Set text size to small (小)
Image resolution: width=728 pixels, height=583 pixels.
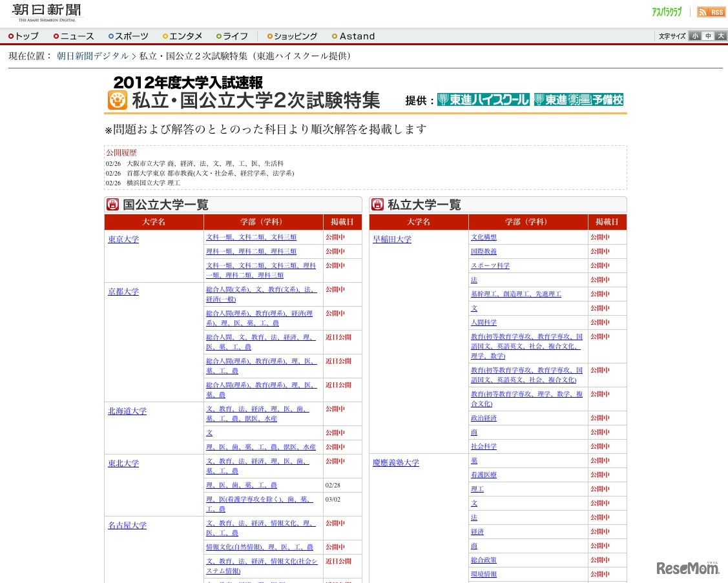694,36
